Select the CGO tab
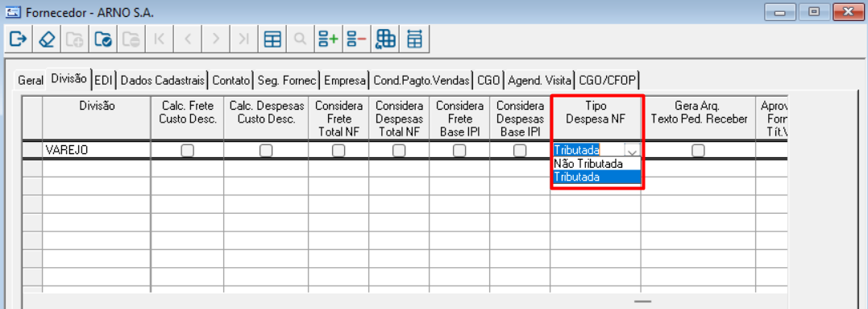This screenshot has width=868, height=309. pyautogui.click(x=488, y=81)
